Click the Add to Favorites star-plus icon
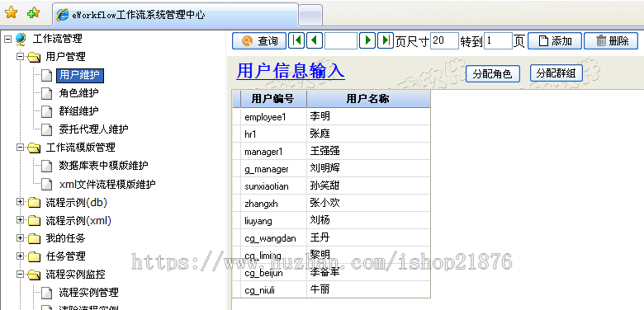This screenshot has height=310, width=644. pos(34,13)
